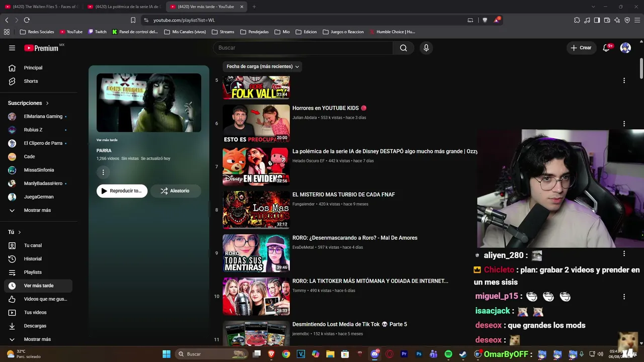This screenshot has width=644, height=362.
Task: Open RORO Desenmascarando a Roro video
Action: point(355,238)
